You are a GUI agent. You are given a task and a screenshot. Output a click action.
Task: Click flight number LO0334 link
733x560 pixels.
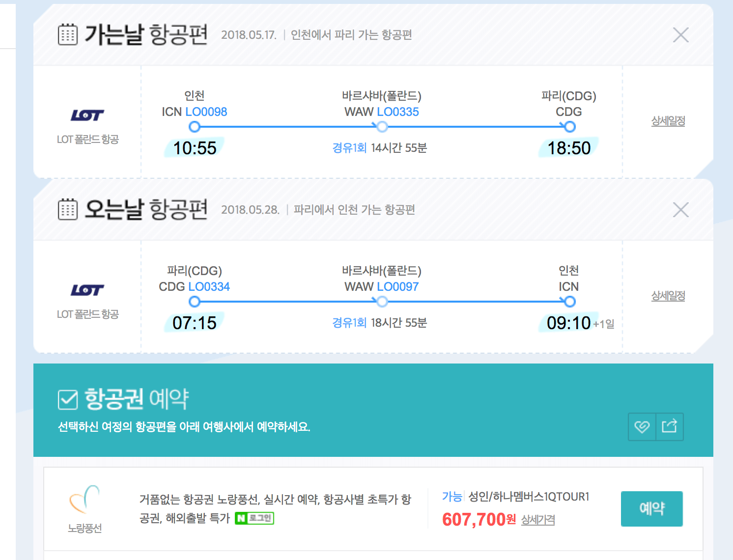[209, 287]
